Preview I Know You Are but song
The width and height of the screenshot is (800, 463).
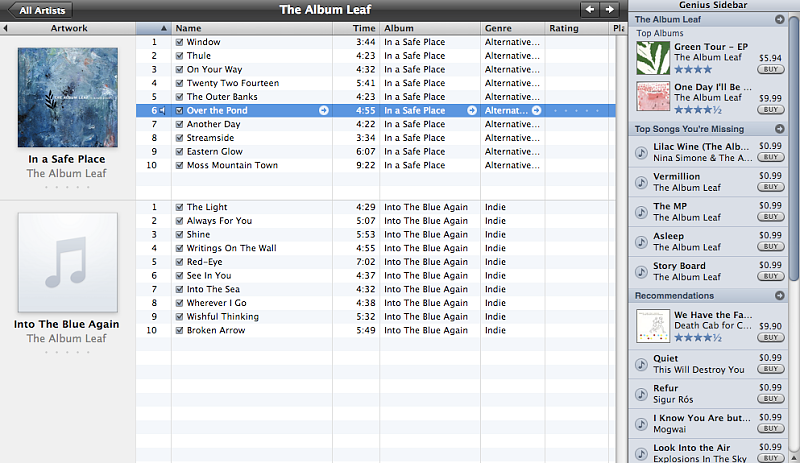pos(641,424)
